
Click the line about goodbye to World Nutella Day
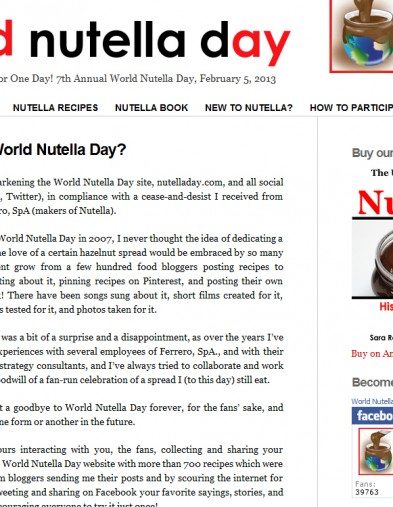tap(141, 407)
